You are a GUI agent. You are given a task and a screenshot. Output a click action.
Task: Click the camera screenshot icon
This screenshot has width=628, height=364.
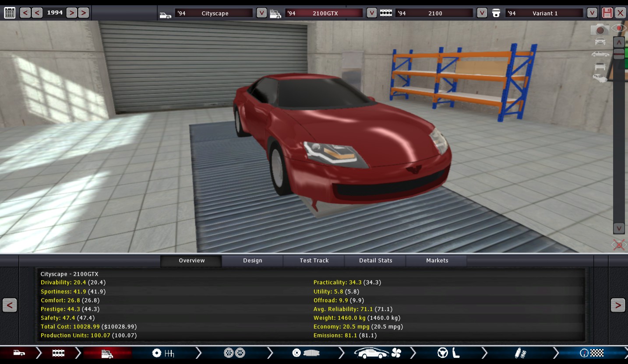600,29
